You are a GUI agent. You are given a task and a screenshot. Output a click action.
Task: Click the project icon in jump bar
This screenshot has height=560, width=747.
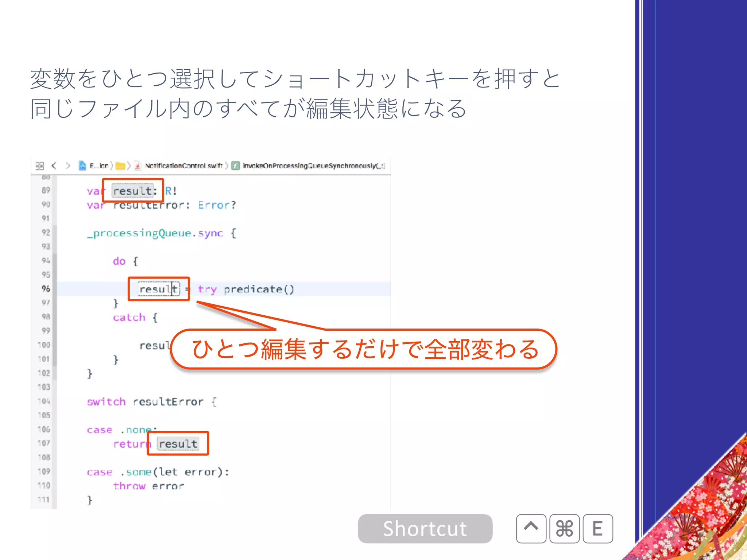[x=82, y=166]
